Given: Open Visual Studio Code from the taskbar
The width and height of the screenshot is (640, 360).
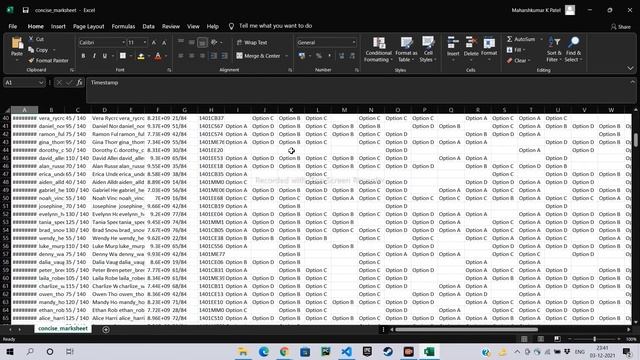Looking at the screenshot, I should [347, 351].
